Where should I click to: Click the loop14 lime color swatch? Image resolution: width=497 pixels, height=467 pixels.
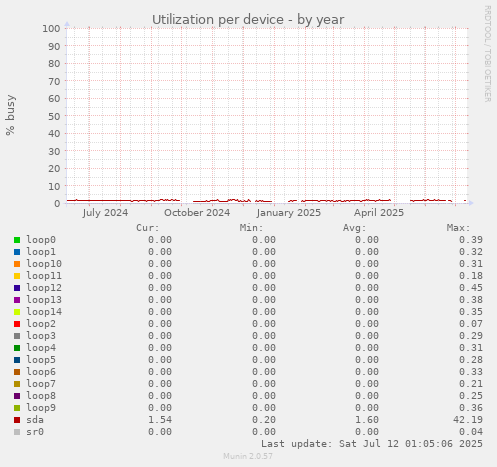tap(17, 312)
